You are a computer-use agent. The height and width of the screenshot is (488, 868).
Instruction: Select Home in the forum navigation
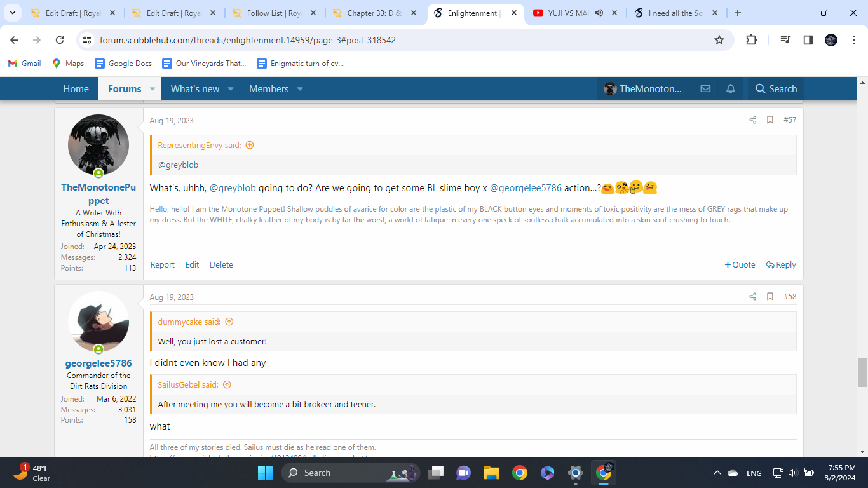click(76, 89)
